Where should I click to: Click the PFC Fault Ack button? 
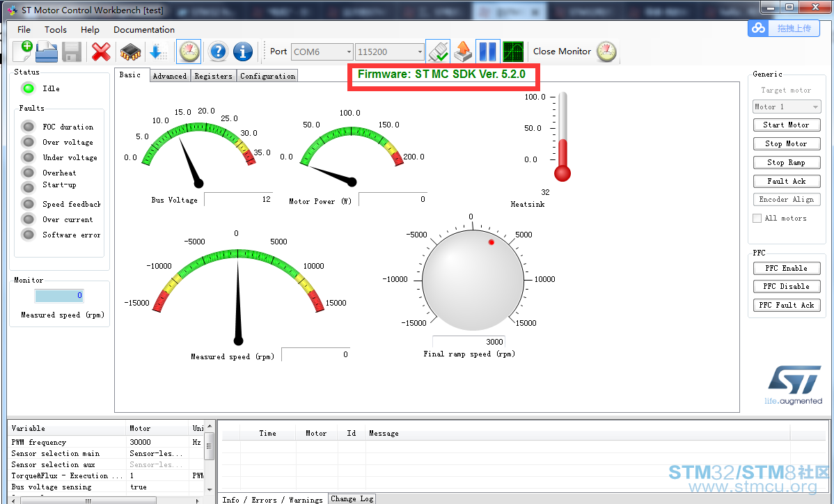point(787,305)
